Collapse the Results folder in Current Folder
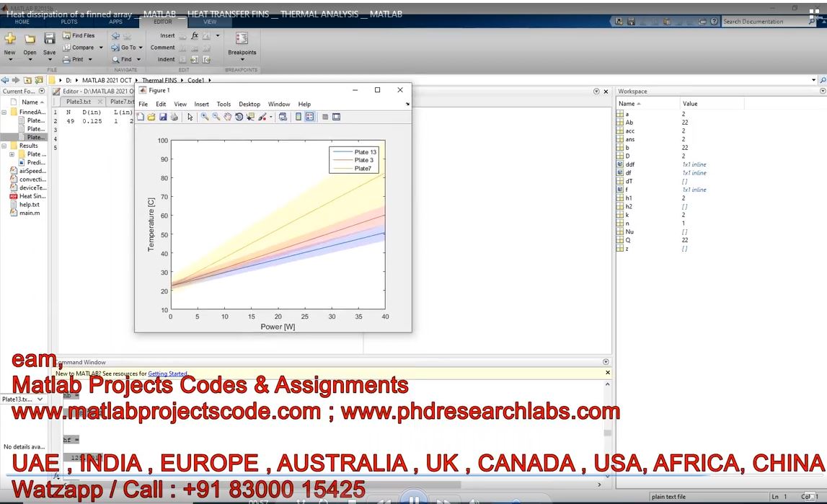Image resolution: width=827 pixels, height=504 pixels. (x=4, y=146)
